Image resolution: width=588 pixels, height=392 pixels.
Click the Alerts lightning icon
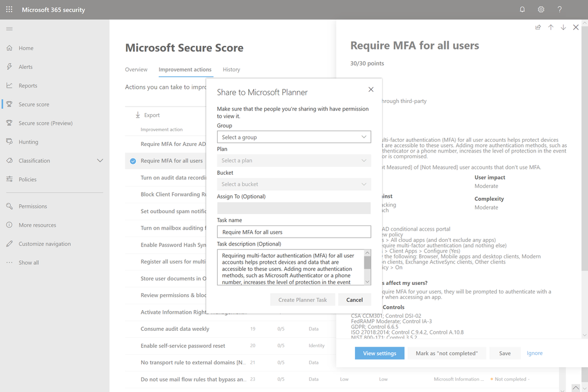click(9, 67)
